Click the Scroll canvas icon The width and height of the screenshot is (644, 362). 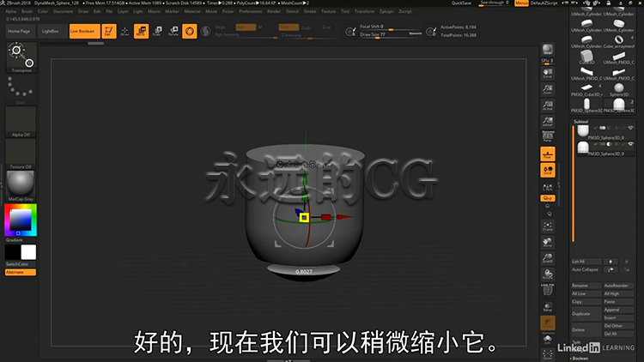pyautogui.click(x=548, y=74)
